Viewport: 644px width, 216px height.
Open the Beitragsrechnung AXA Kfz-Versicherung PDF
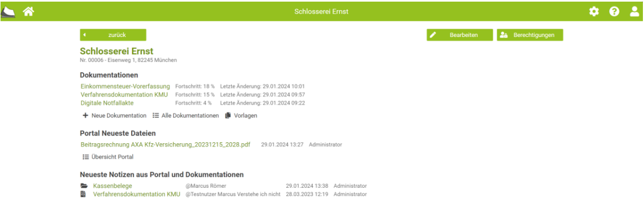(x=165, y=145)
